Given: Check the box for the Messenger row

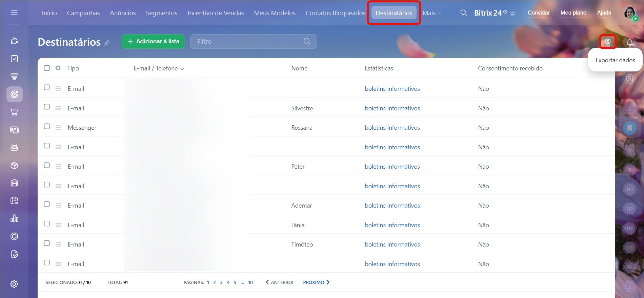Looking at the screenshot, I should [x=47, y=126].
